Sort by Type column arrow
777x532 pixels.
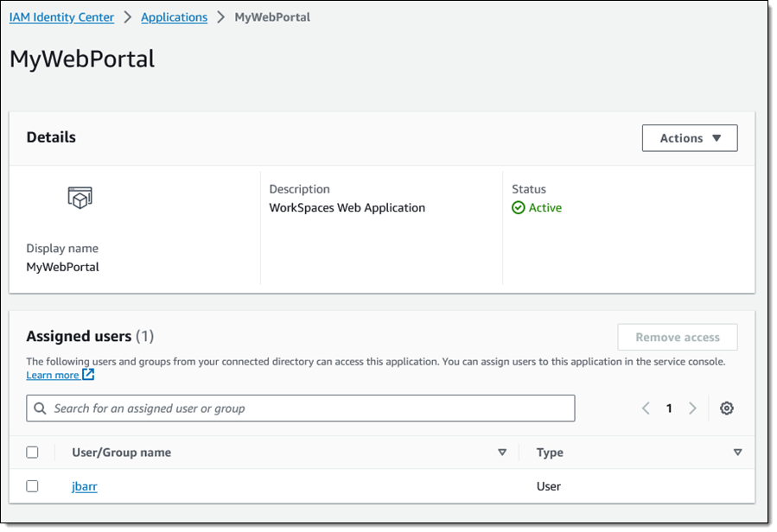(x=737, y=453)
